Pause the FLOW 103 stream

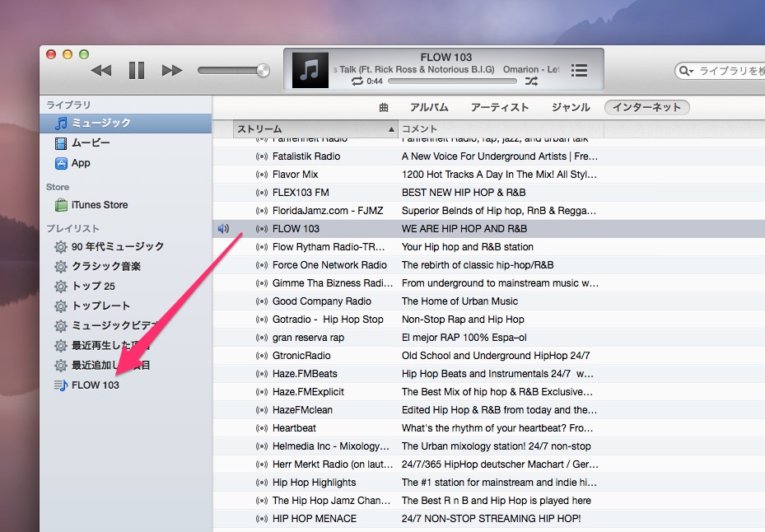pyautogui.click(x=137, y=70)
